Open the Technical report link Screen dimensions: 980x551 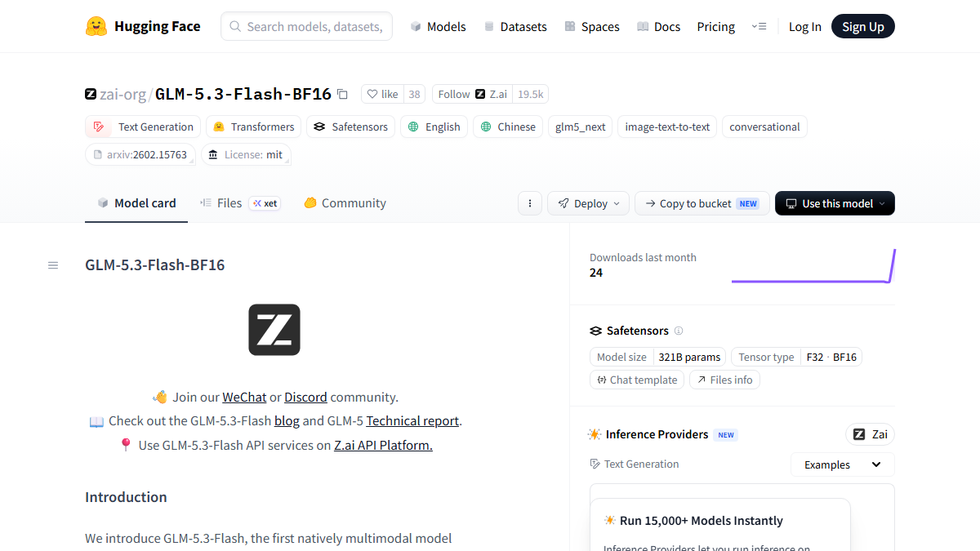click(x=412, y=421)
